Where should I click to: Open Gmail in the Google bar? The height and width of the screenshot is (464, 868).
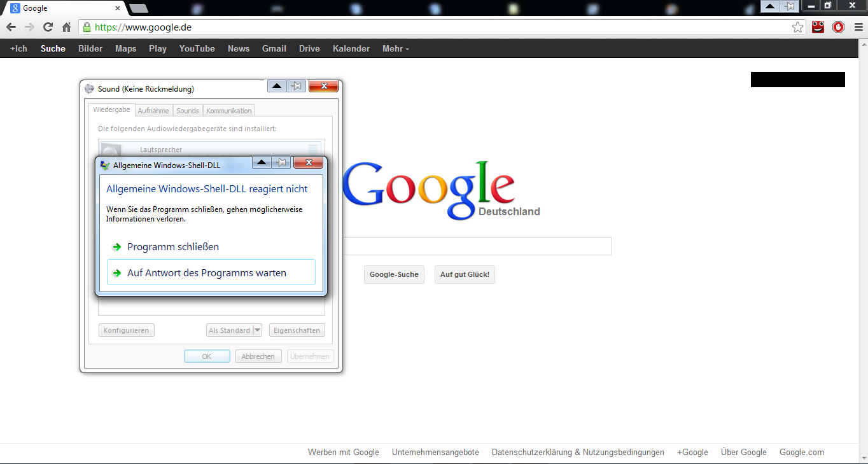[274, 48]
